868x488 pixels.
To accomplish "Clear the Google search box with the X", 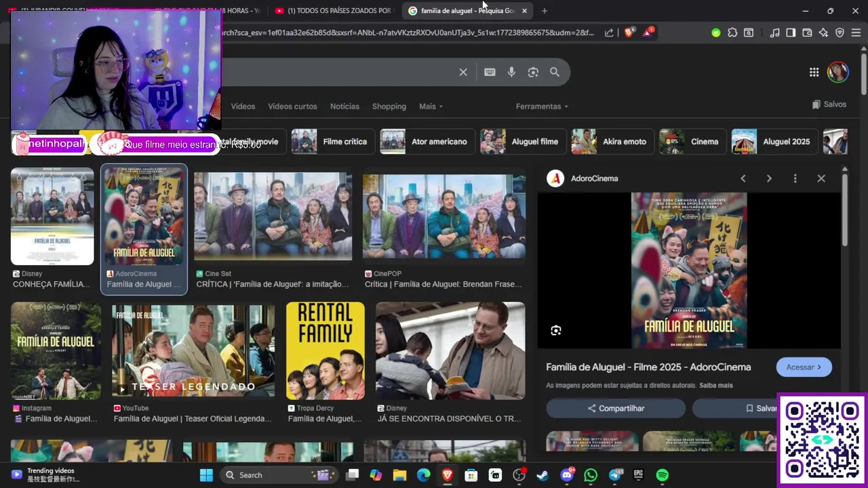I will click(x=463, y=72).
